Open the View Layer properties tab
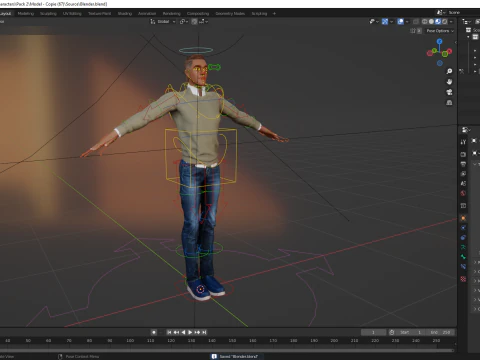 [x=463, y=174]
